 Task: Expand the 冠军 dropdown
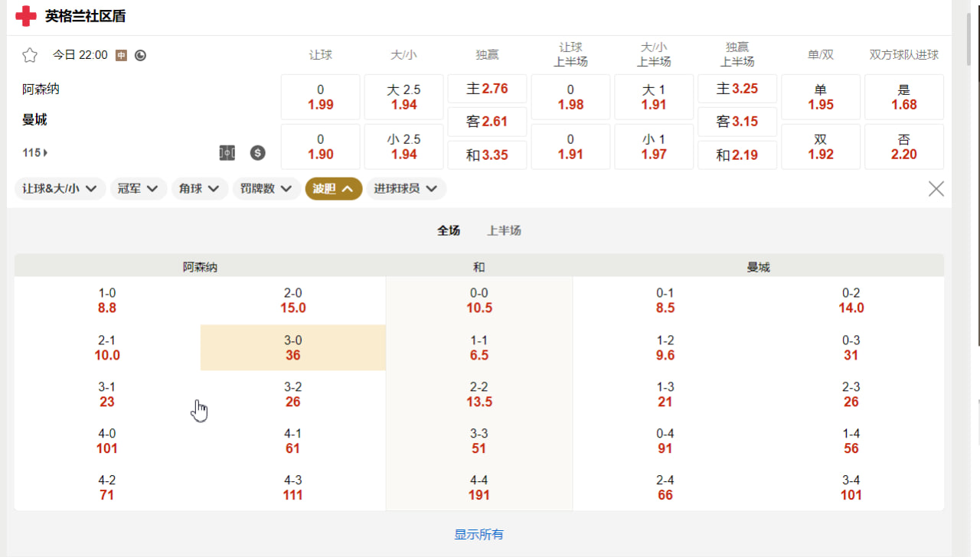click(x=139, y=189)
